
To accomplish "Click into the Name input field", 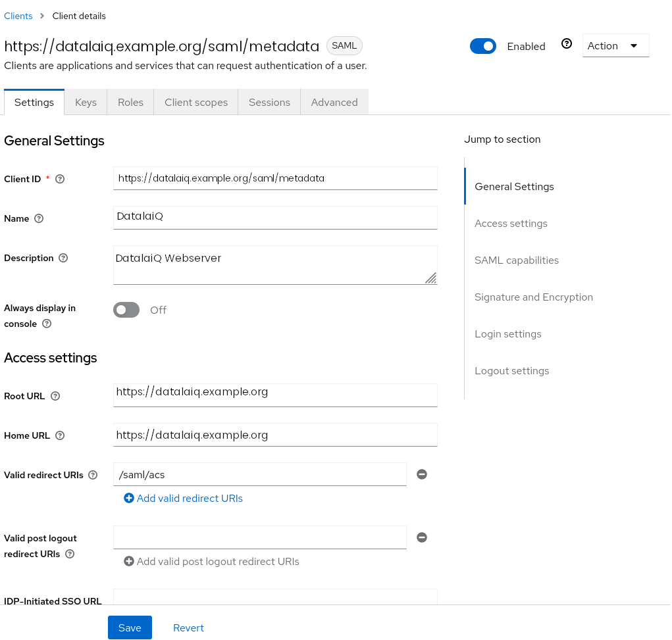I will [x=275, y=218].
